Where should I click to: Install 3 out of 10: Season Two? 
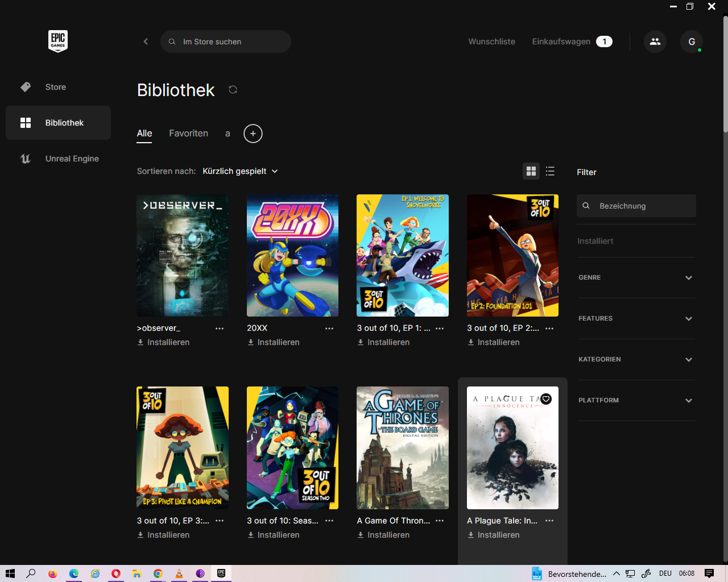click(274, 535)
